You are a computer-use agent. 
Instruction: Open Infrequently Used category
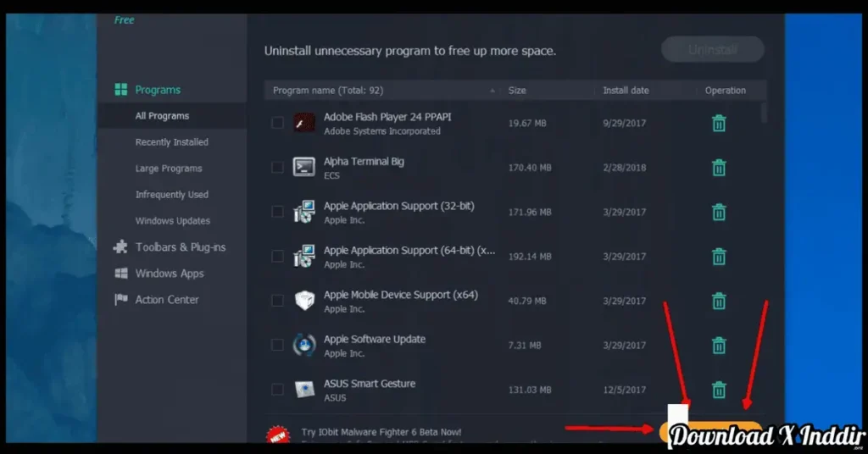(x=171, y=195)
